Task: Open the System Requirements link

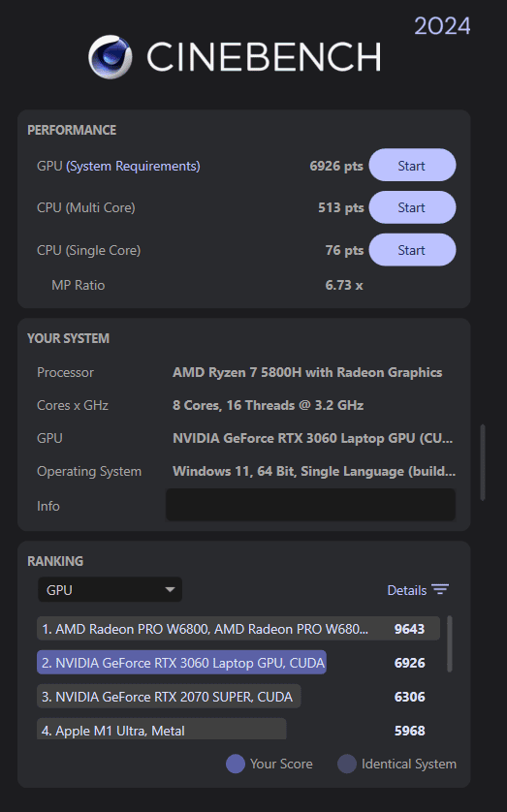Action: click(133, 167)
